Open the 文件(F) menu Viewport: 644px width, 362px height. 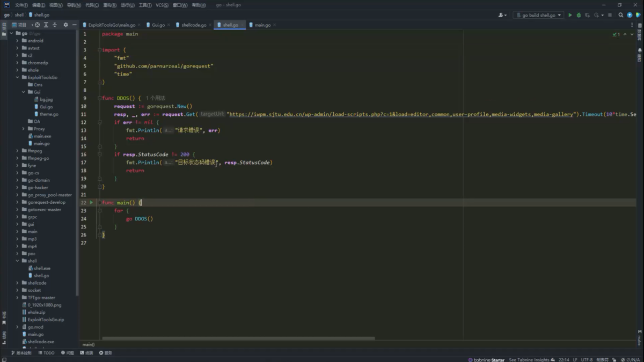(21, 5)
